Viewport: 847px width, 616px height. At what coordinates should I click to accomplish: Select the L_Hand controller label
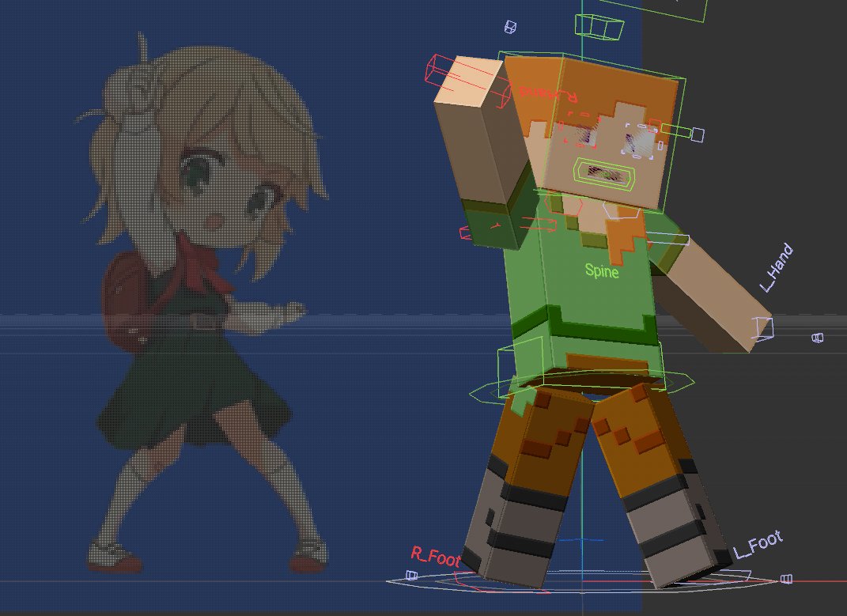777,268
